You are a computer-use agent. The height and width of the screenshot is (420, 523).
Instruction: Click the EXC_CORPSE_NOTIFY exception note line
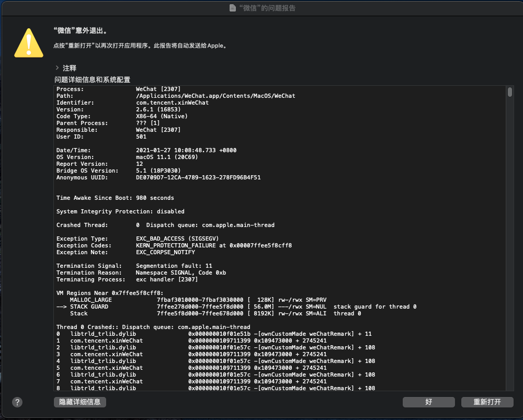tap(126, 253)
